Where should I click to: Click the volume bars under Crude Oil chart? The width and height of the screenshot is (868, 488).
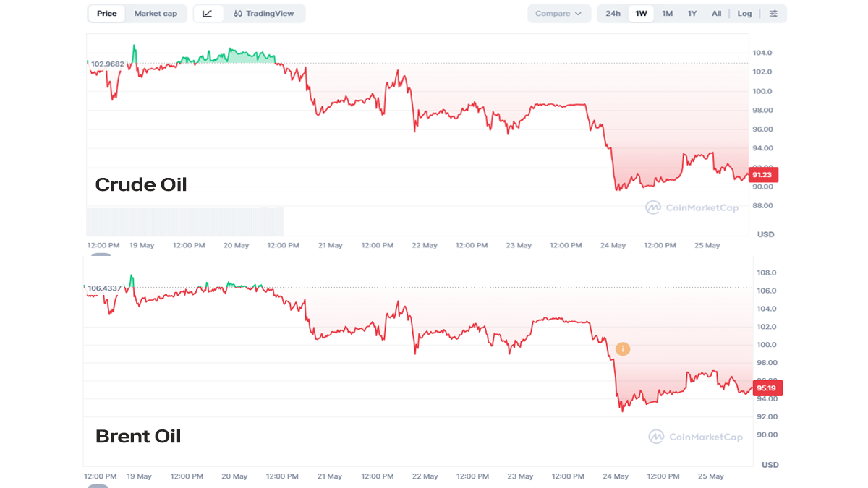[x=185, y=221]
